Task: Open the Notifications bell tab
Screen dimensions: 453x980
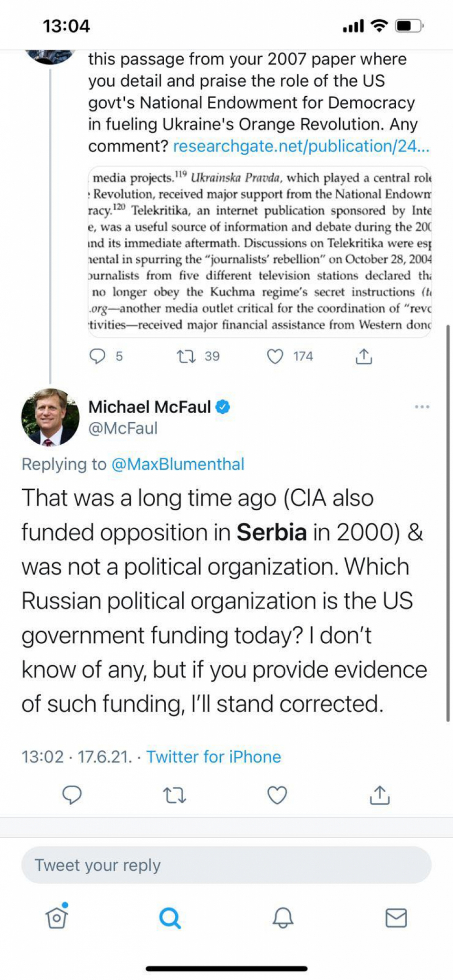Action: (283, 918)
